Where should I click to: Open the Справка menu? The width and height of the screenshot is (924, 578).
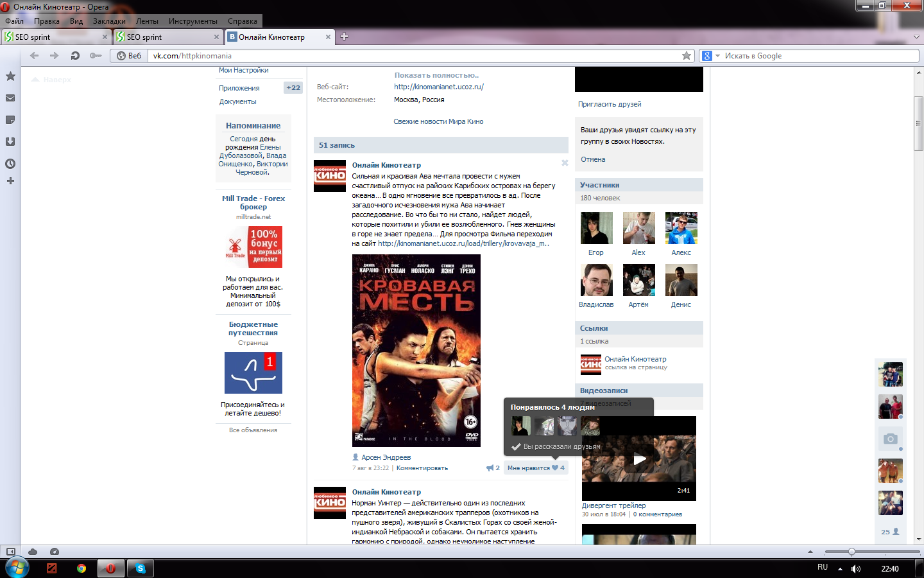(x=243, y=21)
